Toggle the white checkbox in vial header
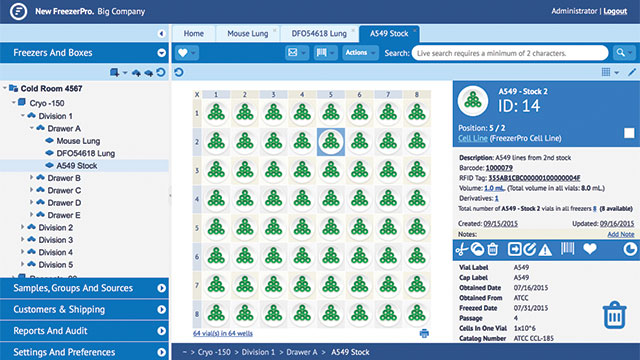 click(629, 133)
